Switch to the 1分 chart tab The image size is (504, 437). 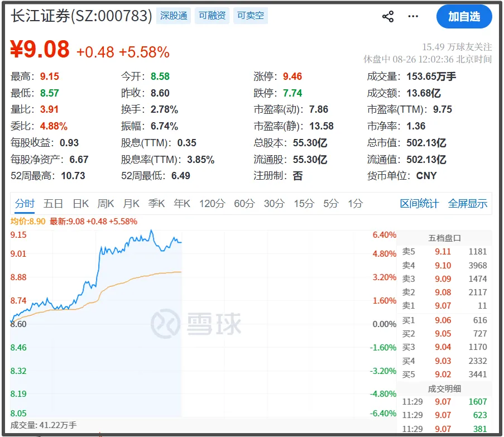point(355,204)
